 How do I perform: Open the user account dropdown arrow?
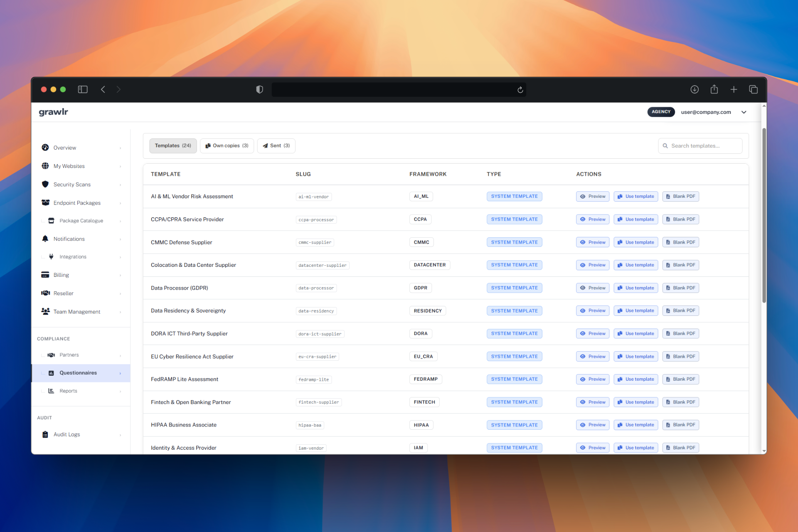pyautogui.click(x=744, y=112)
